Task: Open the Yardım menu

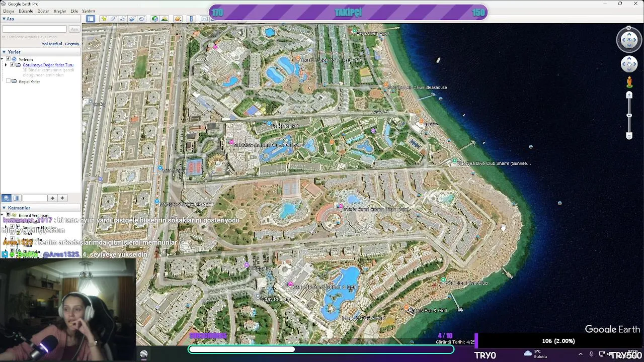Action: click(89, 11)
